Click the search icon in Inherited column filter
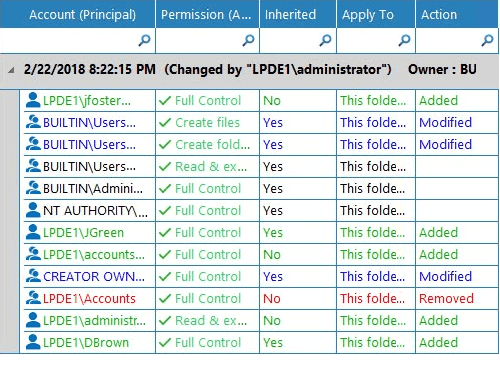 click(325, 40)
